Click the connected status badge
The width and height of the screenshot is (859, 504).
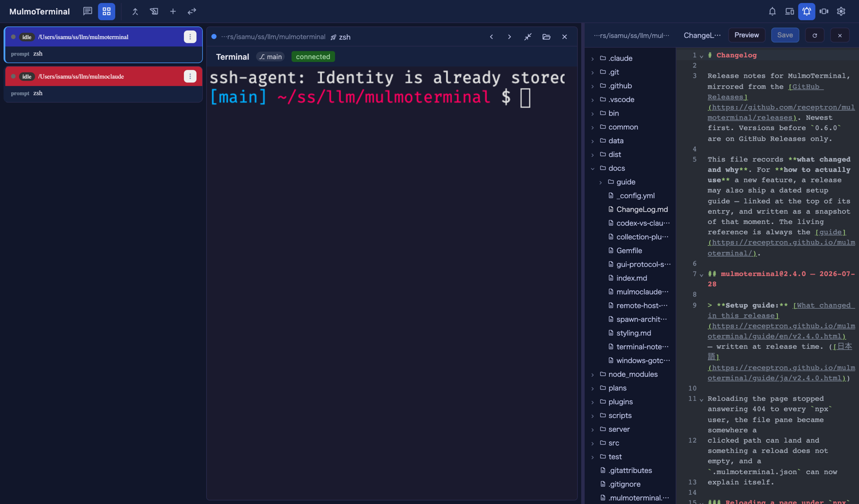pyautogui.click(x=313, y=57)
